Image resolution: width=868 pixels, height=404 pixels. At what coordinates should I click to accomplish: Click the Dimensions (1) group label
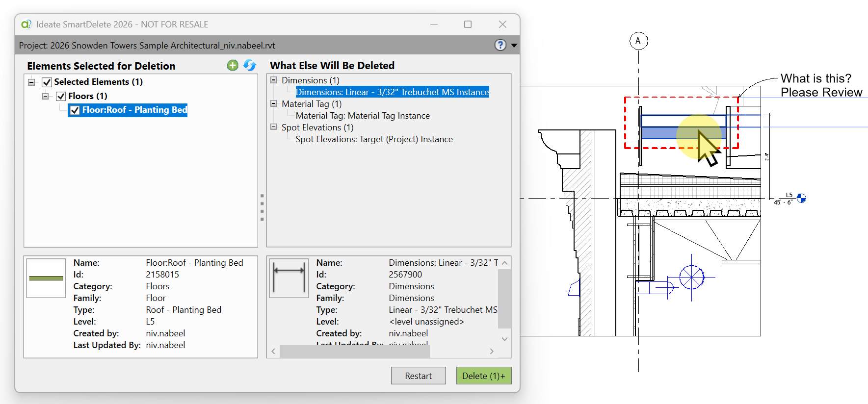coord(311,80)
